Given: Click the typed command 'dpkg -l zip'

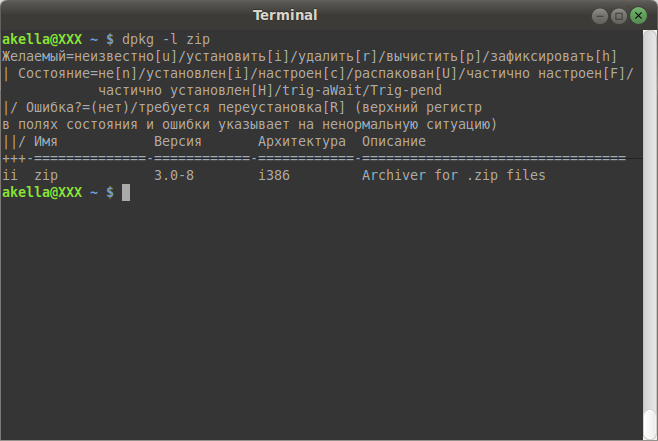Looking at the screenshot, I should pyautogui.click(x=166, y=39).
